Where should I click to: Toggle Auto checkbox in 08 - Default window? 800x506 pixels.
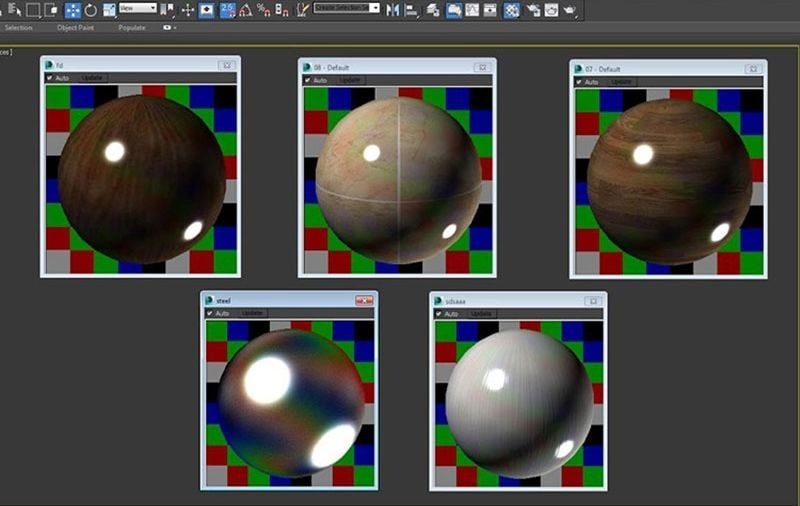point(308,80)
